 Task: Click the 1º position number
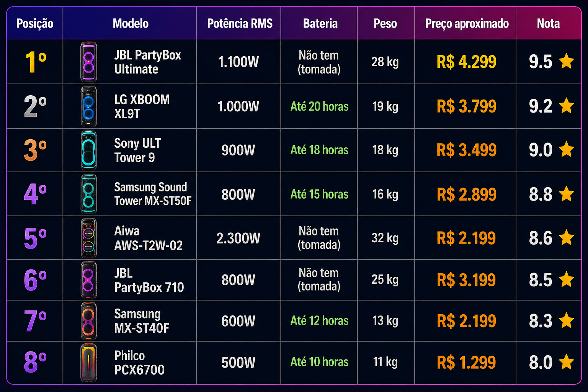point(36,62)
